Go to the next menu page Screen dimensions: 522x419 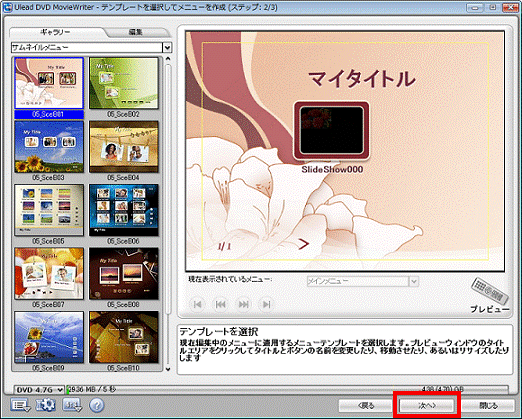(243, 304)
